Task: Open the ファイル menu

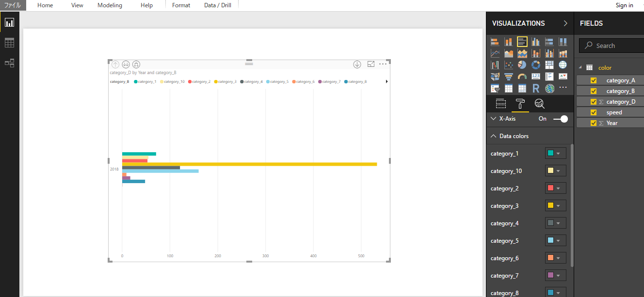Action: click(x=13, y=5)
